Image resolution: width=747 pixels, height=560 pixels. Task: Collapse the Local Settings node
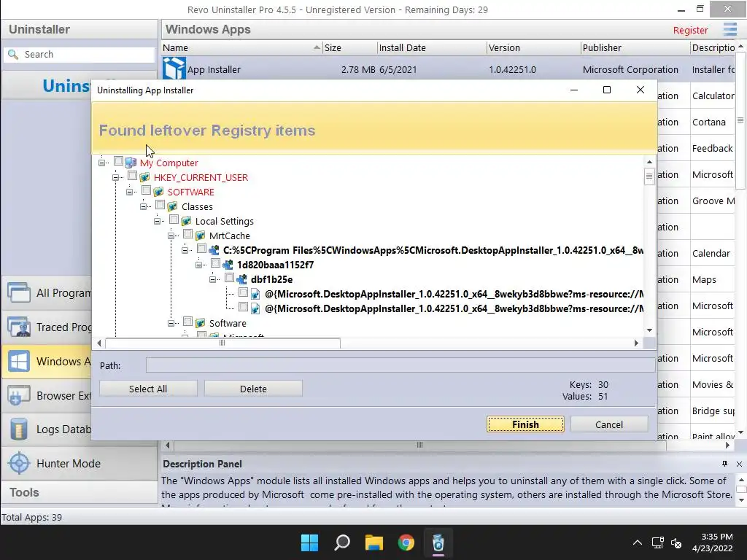pyautogui.click(x=157, y=222)
